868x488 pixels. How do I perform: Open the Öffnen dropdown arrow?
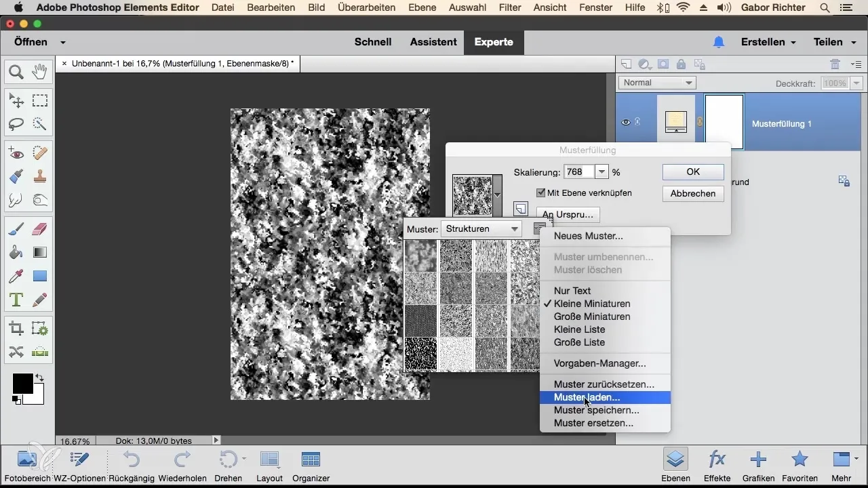pos(62,42)
